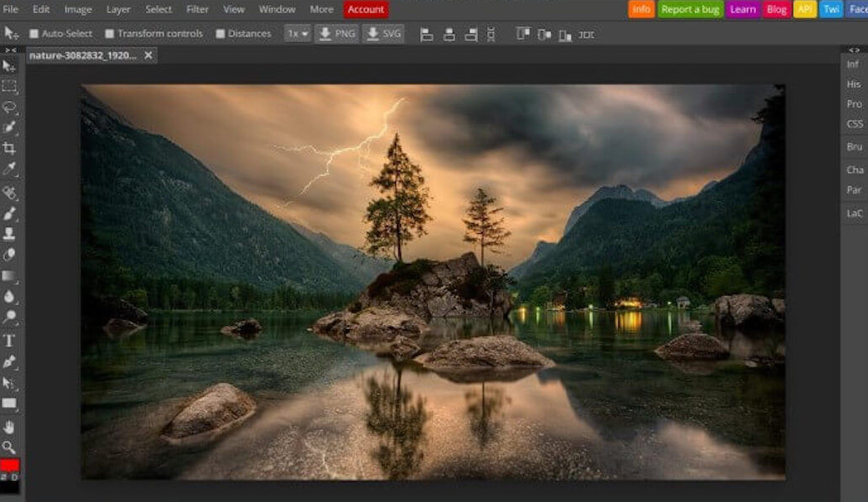Click the red Account button

[366, 9]
